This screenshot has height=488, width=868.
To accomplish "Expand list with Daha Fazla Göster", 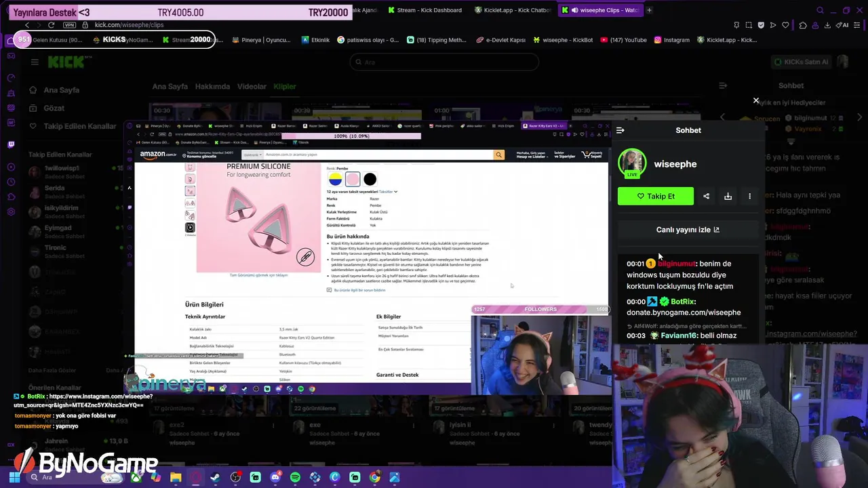I will (52, 371).
